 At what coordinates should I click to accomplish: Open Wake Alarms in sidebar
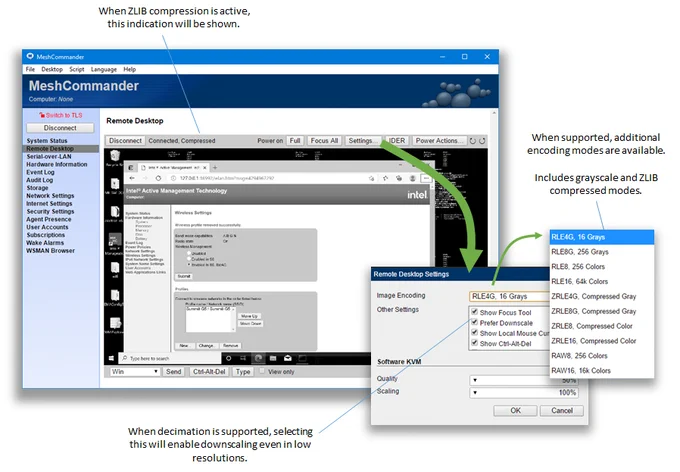tap(45, 243)
